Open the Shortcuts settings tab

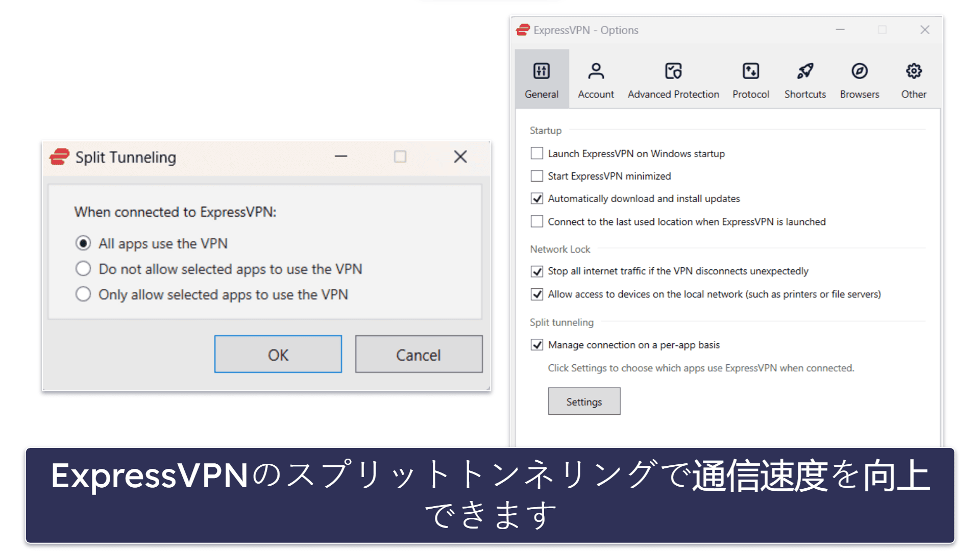tap(805, 80)
